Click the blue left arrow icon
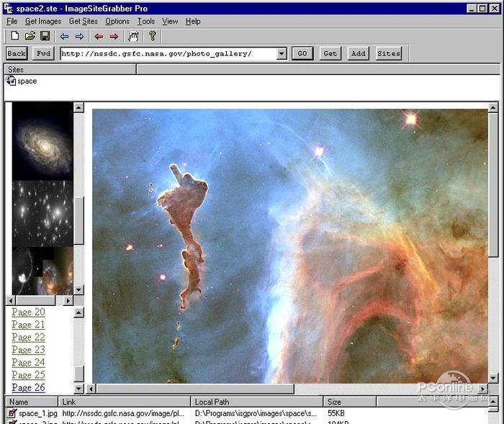The width and height of the screenshot is (504, 424). click(64, 36)
